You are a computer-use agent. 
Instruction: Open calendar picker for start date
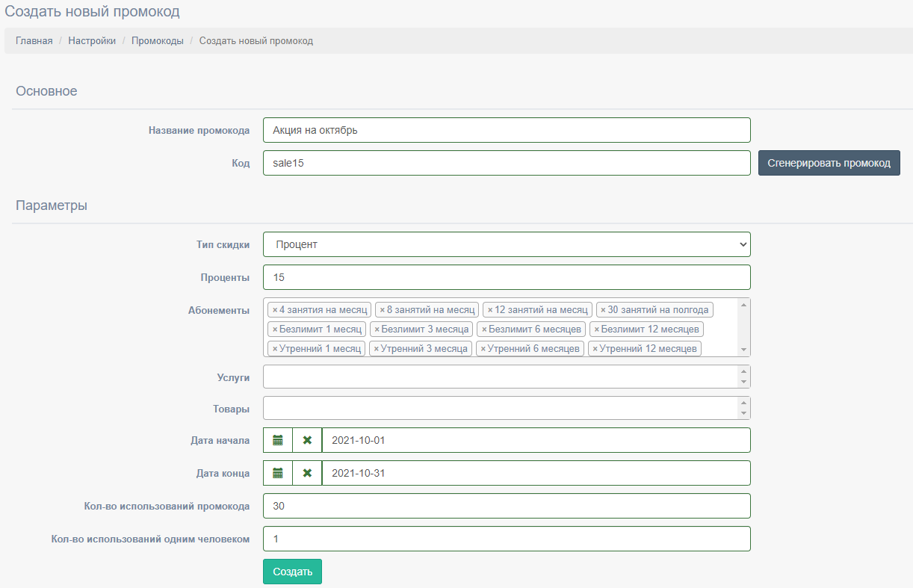point(278,441)
